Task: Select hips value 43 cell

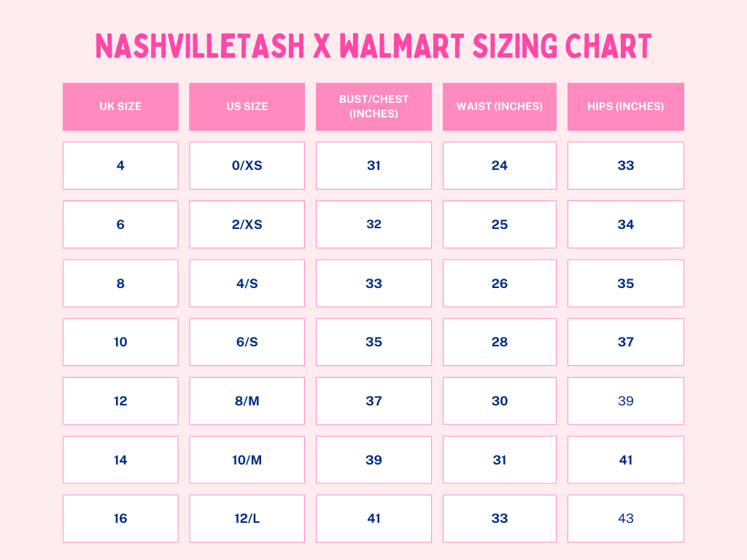Action: tap(626, 518)
